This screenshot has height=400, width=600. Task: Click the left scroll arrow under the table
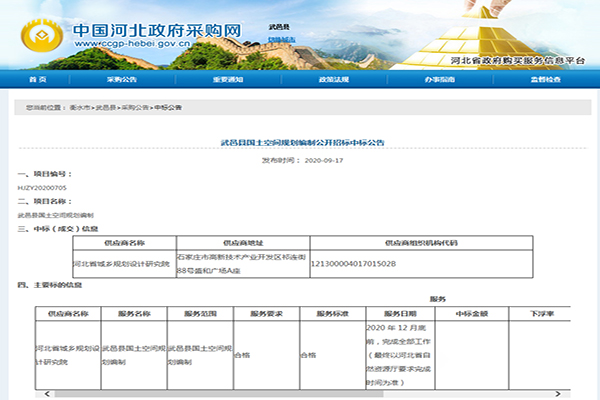(47, 394)
